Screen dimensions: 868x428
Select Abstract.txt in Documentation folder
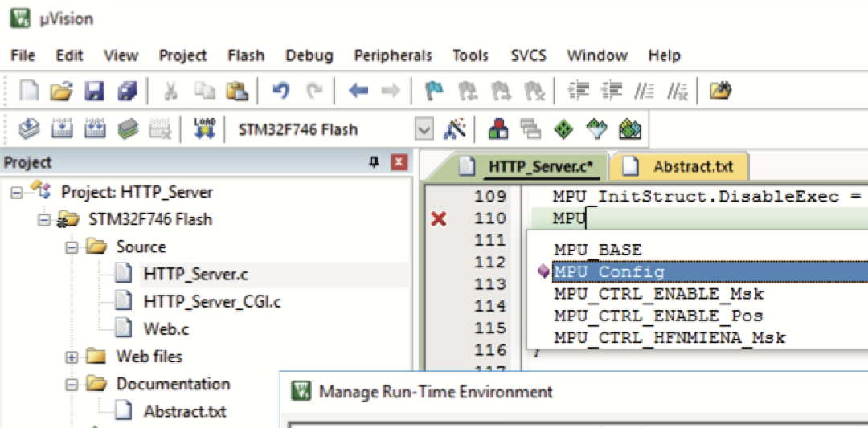coord(185,411)
